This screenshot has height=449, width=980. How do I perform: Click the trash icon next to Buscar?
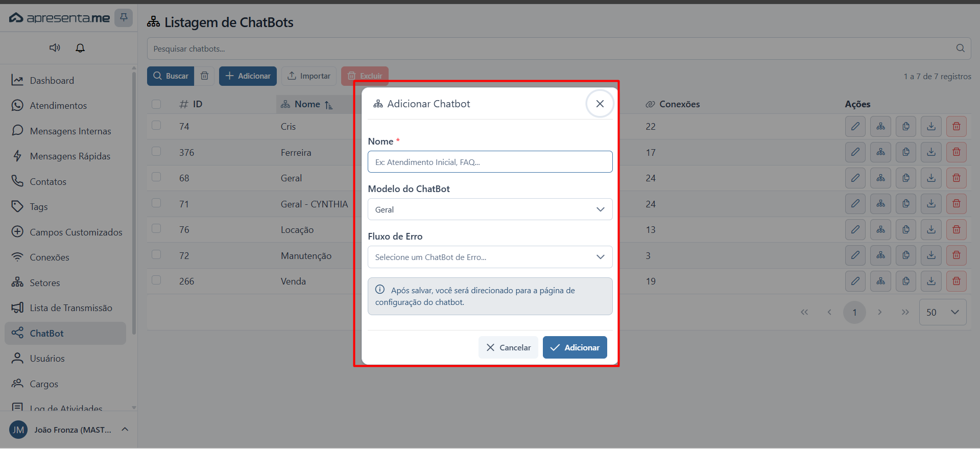204,76
